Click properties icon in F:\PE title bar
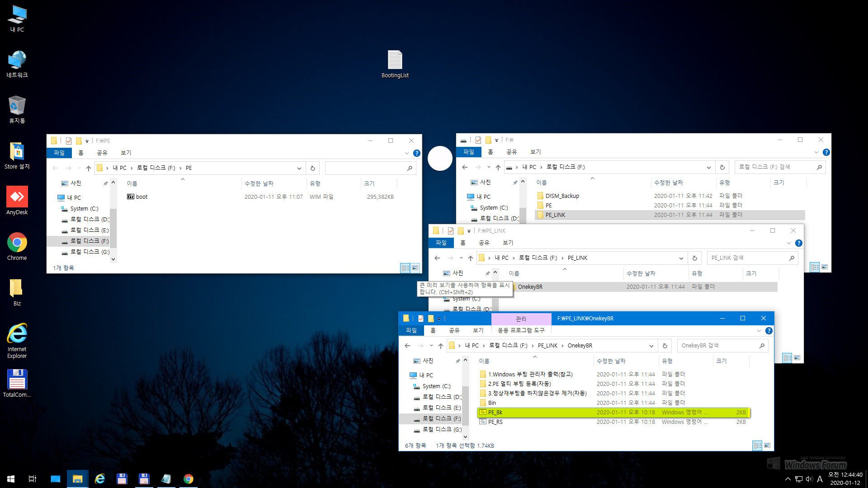This screenshot has width=868, height=488. 69,141
